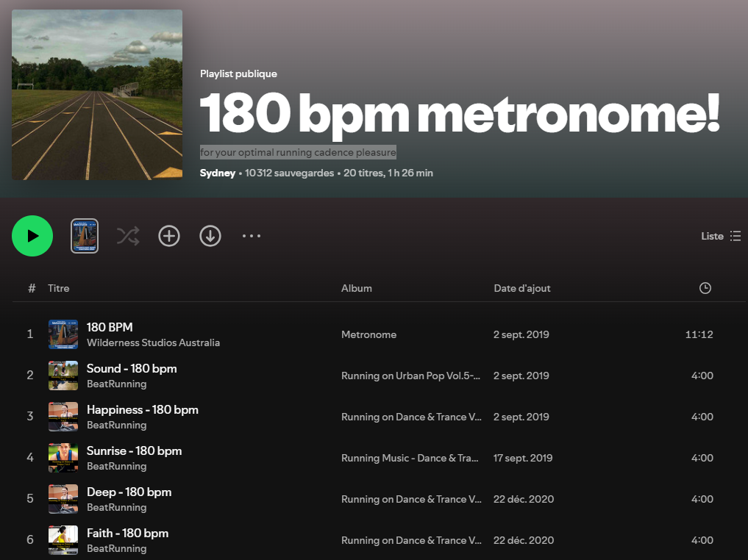Sort tracks by the Titre column header
Viewport: 748px width, 560px height.
pyautogui.click(x=59, y=288)
